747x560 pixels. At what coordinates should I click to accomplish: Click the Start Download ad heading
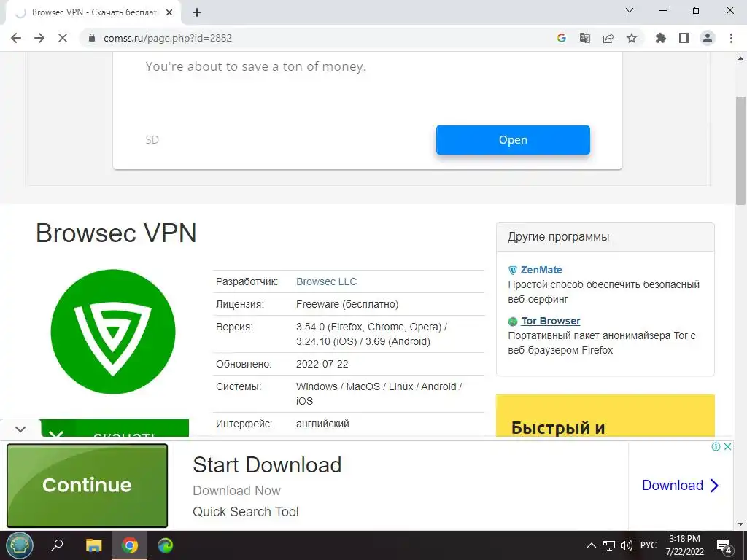click(x=267, y=464)
